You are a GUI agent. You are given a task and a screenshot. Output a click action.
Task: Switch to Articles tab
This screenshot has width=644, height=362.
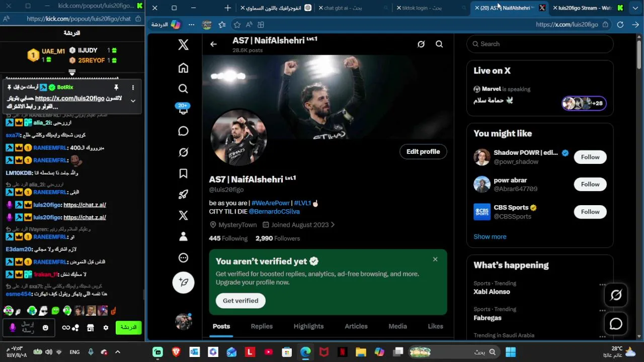[356, 326]
